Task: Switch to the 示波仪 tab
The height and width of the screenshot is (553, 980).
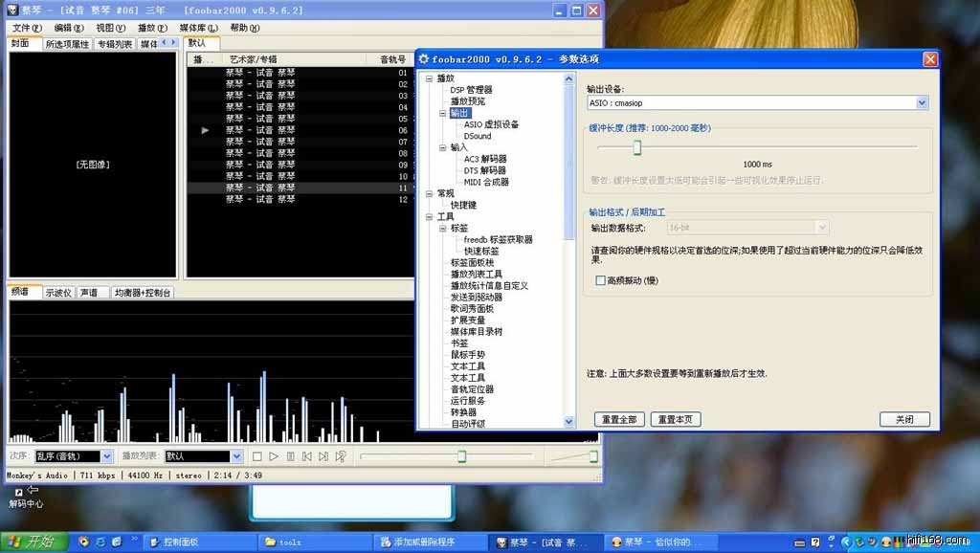Action: pos(58,293)
